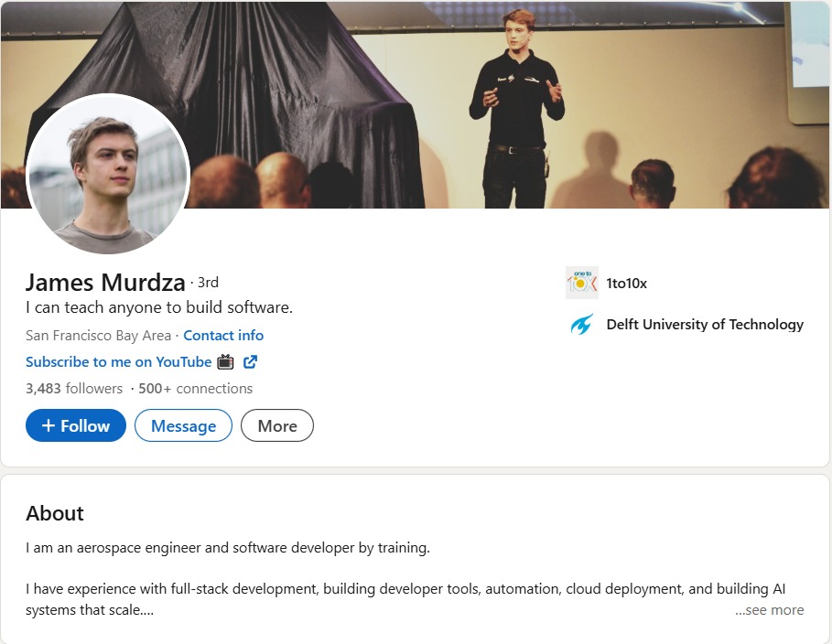The width and height of the screenshot is (832, 644).
Task: Open the 1to10x company name link
Action: click(x=626, y=284)
